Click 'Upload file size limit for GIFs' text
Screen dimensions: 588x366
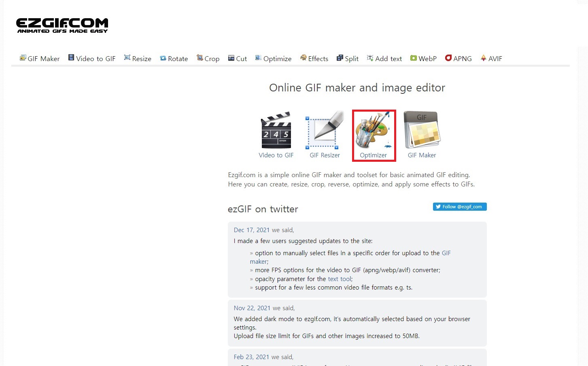tap(327, 336)
